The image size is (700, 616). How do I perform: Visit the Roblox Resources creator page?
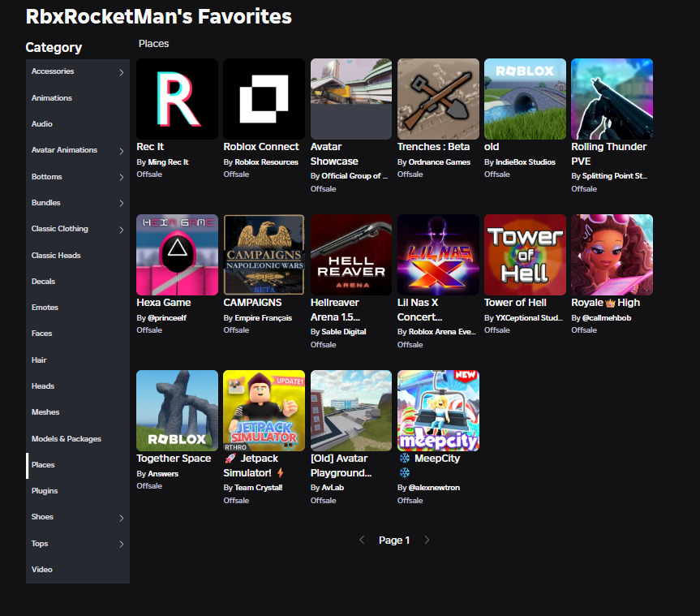[x=266, y=162]
